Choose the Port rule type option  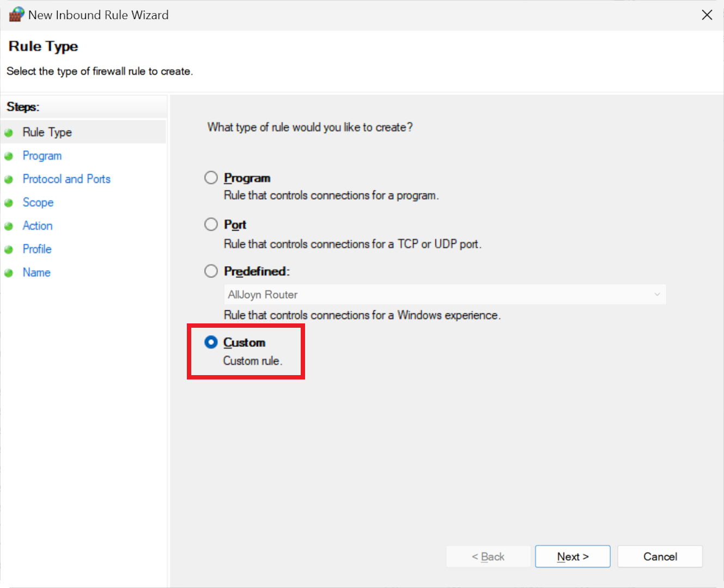(x=211, y=224)
